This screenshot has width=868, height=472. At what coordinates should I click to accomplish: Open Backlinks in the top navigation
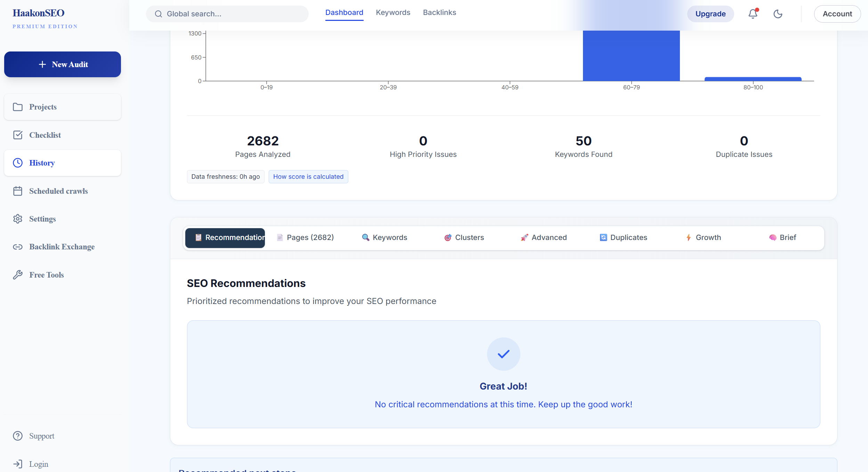(440, 13)
